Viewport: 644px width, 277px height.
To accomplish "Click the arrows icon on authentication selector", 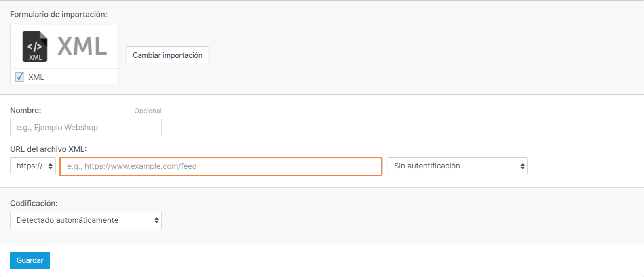I will pos(522,166).
